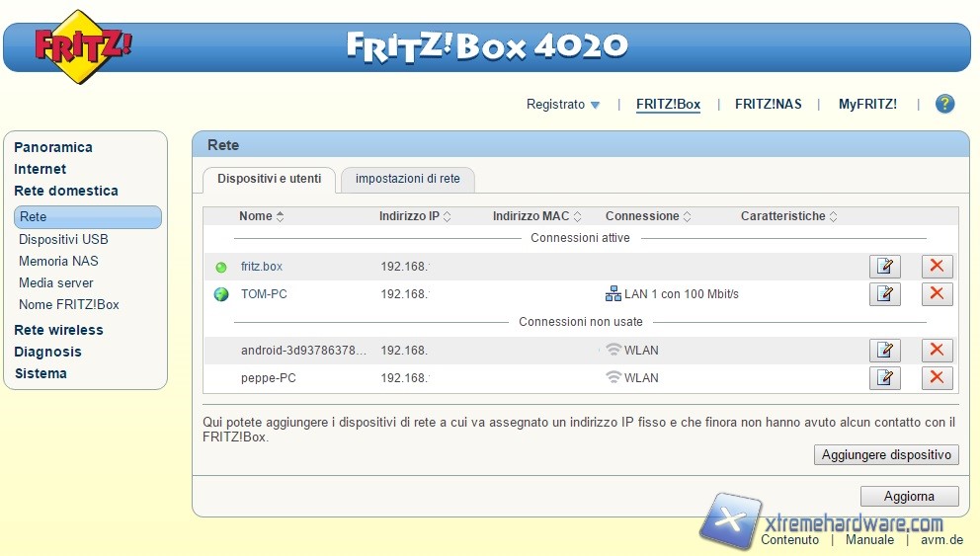980x556 pixels.
Task: Switch to impostazioni di rete tab
Action: pyautogui.click(x=407, y=179)
